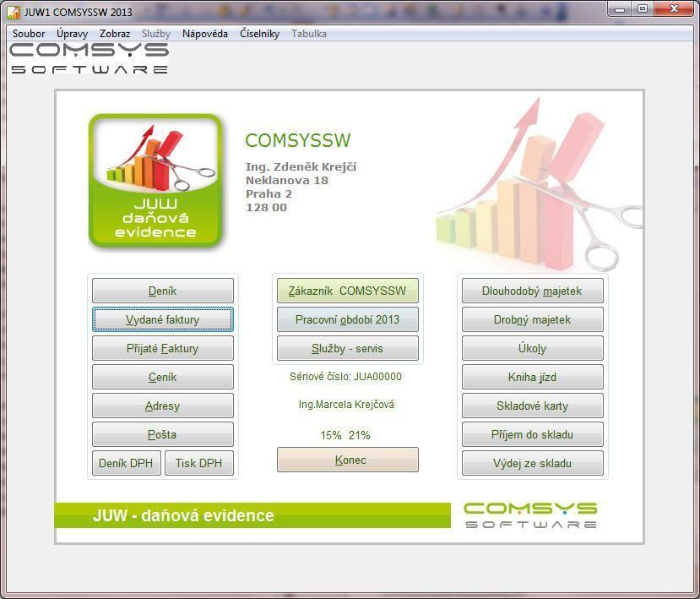Image resolution: width=700 pixels, height=599 pixels.
Task: Open Přijaté Faktury
Action: [162, 348]
